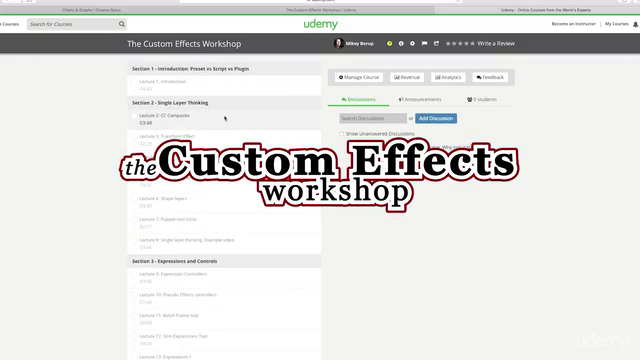
Task: Open Lecture 12: Slim Expressions Tool
Action: (x=224, y=340)
